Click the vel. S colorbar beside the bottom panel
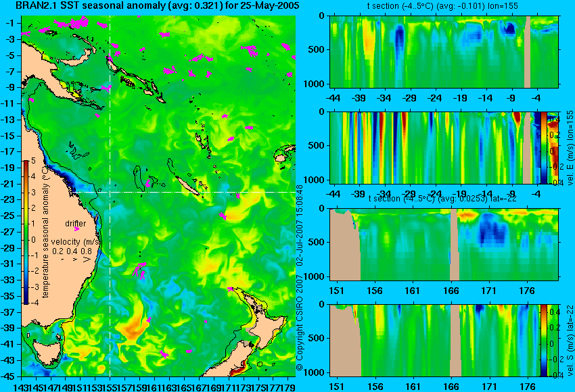Viewport: 575px width, 392px height. click(x=544, y=341)
